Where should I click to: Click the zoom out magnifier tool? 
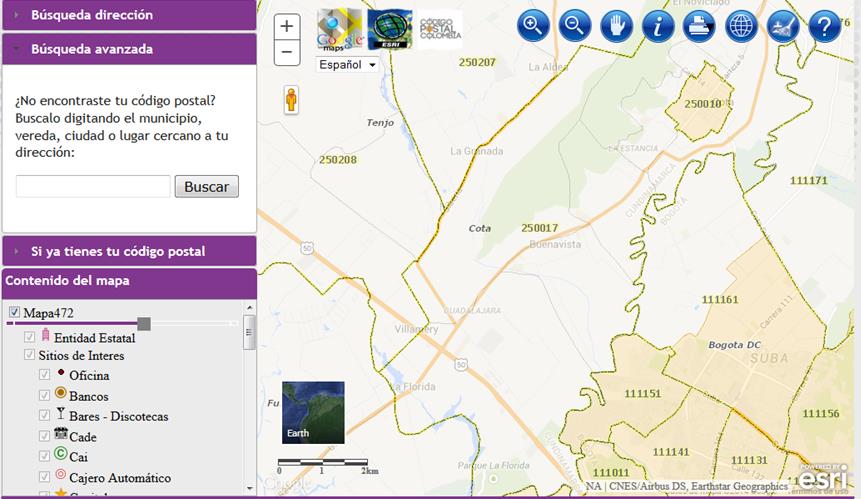(575, 27)
